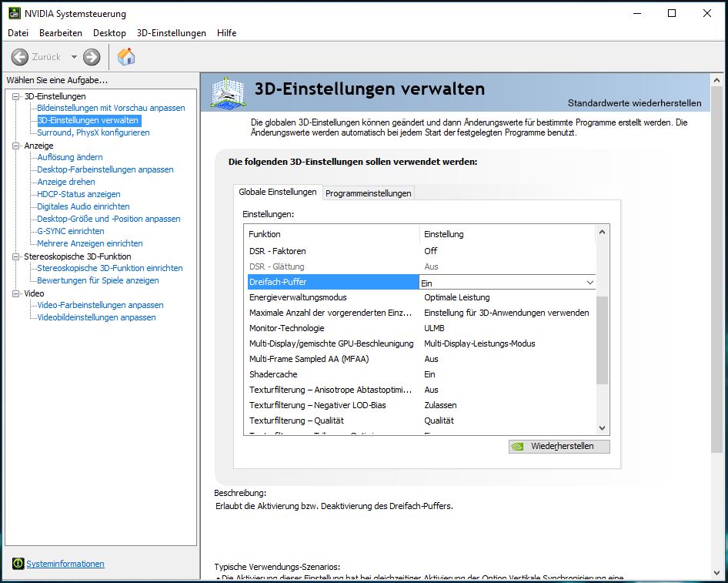Switch to Programmeinstellungen tab

pos(368,193)
